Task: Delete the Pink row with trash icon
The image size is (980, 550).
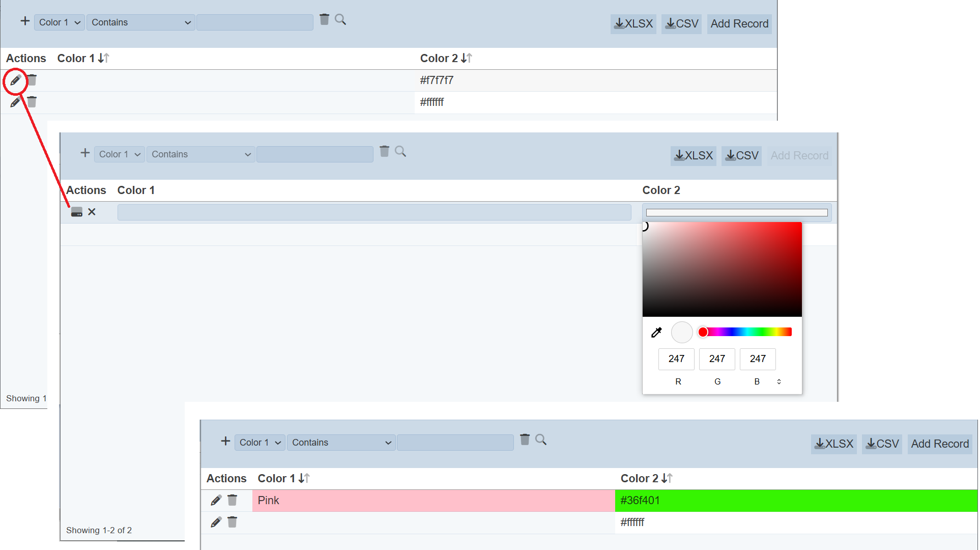Action: pyautogui.click(x=232, y=500)
